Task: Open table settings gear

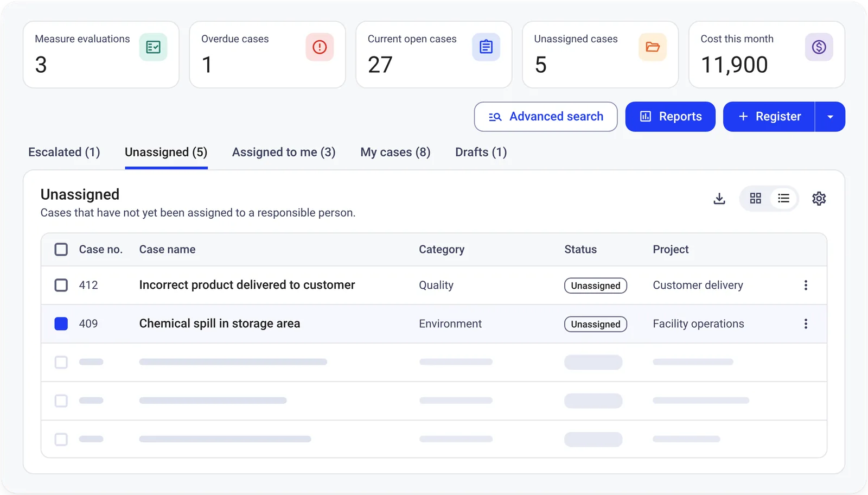Action: (x=819, y=199)
